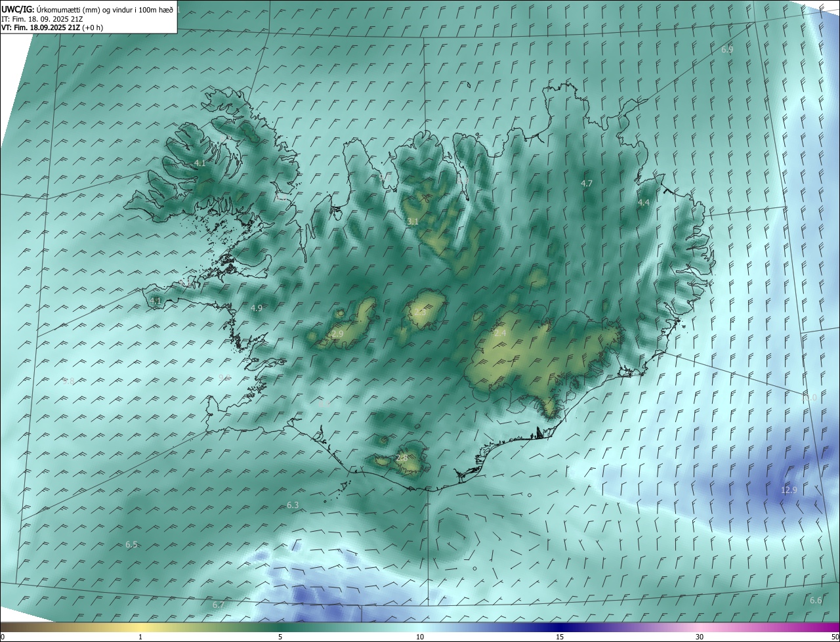
Task: Click the 2.8 value near the south coast
Action: [x=402, y=458]
